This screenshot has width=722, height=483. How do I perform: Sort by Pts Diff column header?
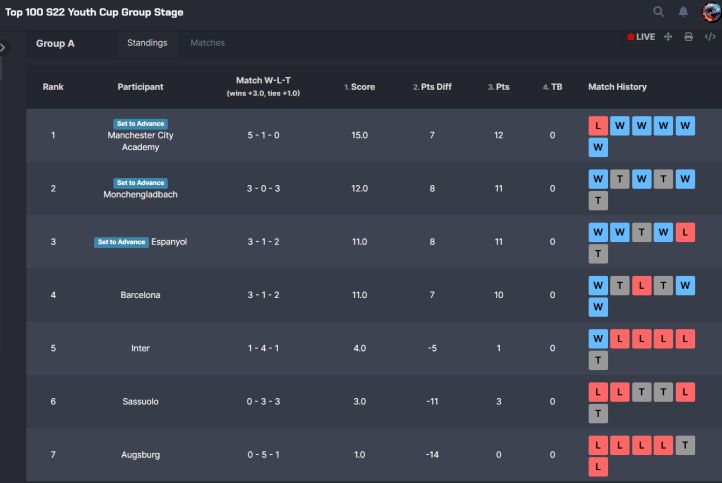pyautogui.click(x=434, y=87)
